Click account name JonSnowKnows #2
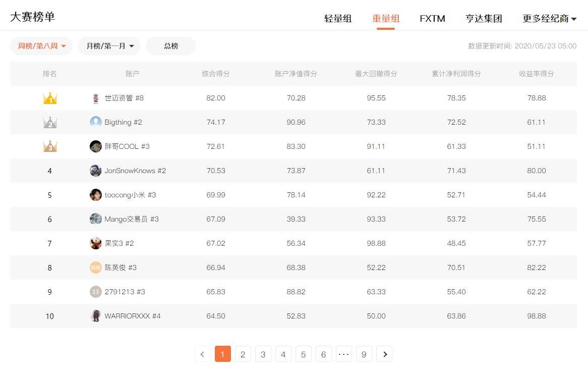The width and height of the screenshot is (588, 374). (135, 171)
